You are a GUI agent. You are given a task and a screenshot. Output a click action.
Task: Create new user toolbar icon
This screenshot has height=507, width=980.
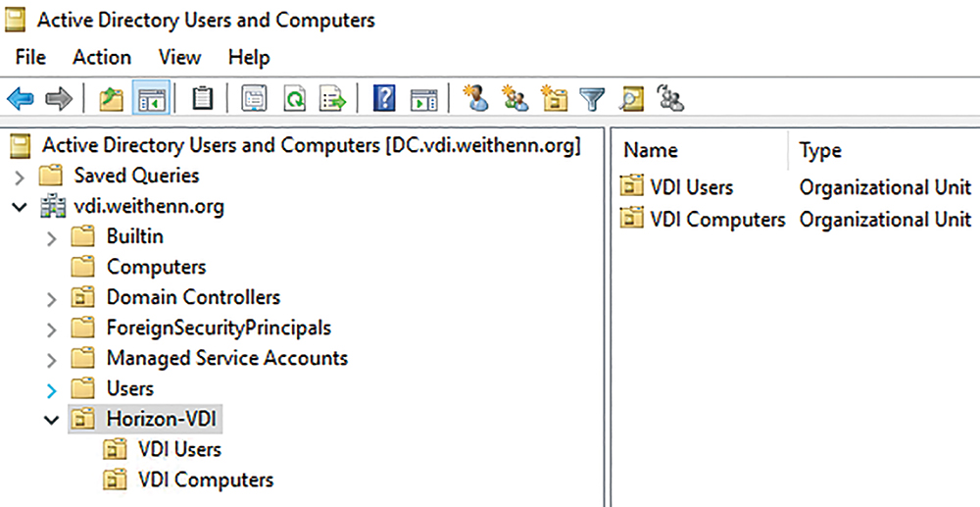[475, 98]
